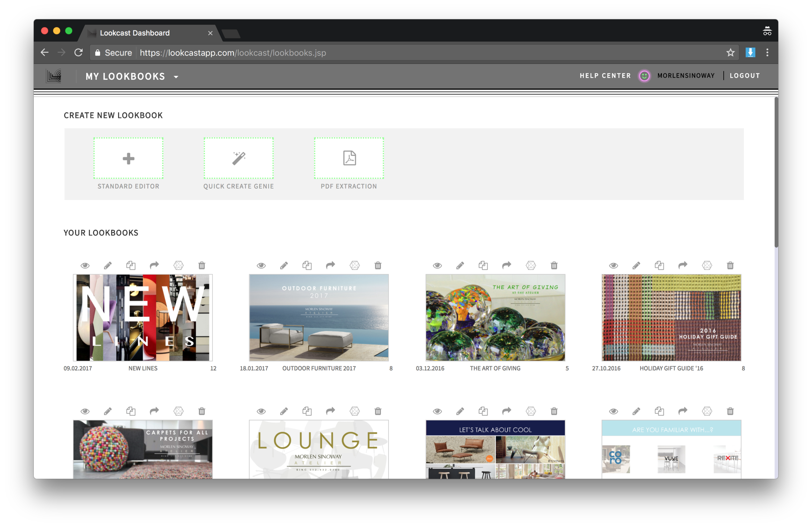Delete the Holiday Gift Guide '16 lookbook
812x527 pixels.
point(730,265)
